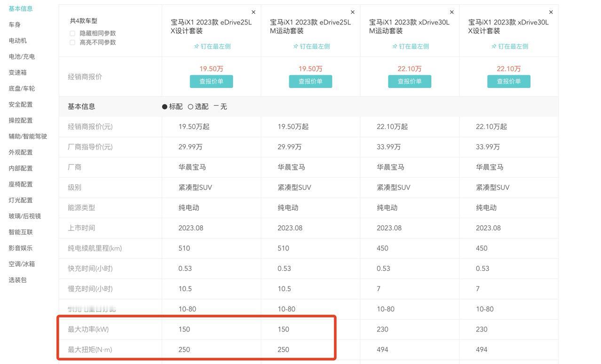
Task: Click the 能源类型 row label
Action: 81,207
